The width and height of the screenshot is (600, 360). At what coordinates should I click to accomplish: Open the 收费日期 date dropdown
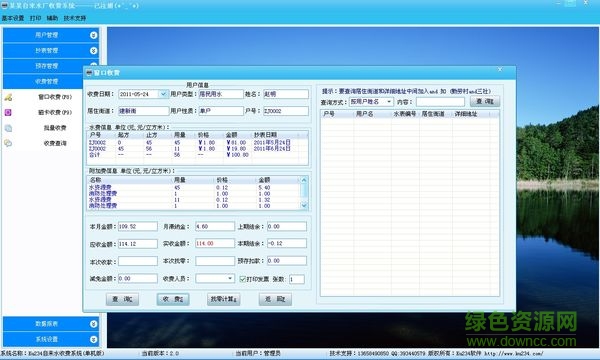163,94
